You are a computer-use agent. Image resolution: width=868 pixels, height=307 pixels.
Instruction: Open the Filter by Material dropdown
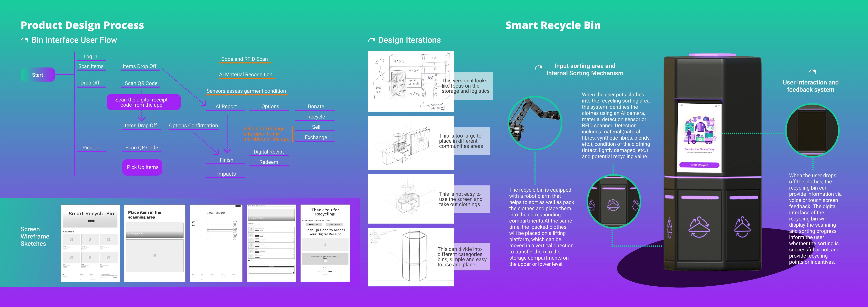tap(252, 225)
